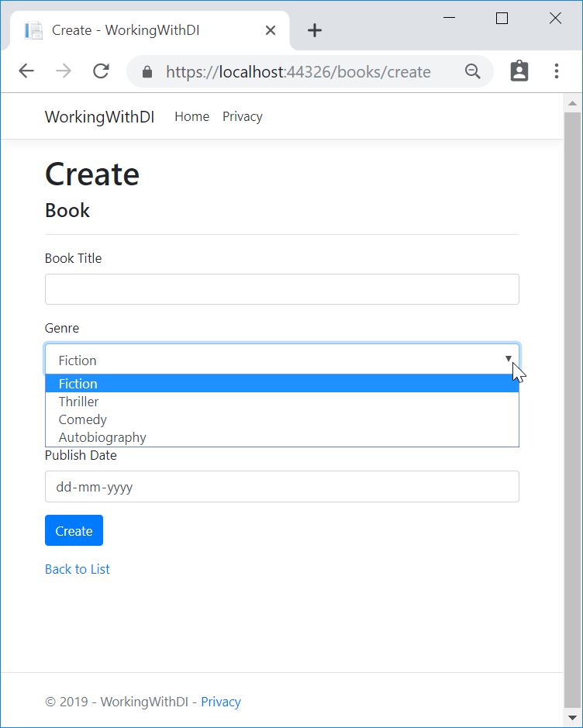Click the browser back arrow

pyautogui.click(x=26, y=71)
